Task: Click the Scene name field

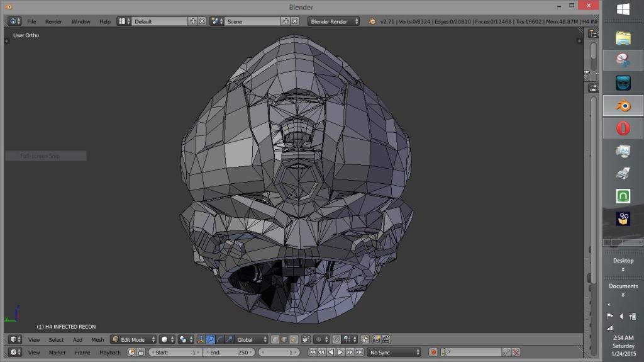Action: point(252,21)
